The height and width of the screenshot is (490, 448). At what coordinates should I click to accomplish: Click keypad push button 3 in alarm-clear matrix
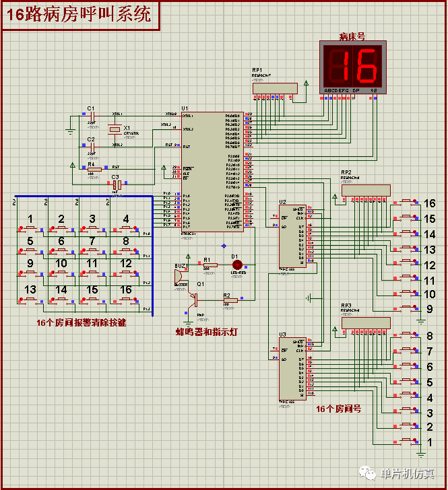(92, 229)
